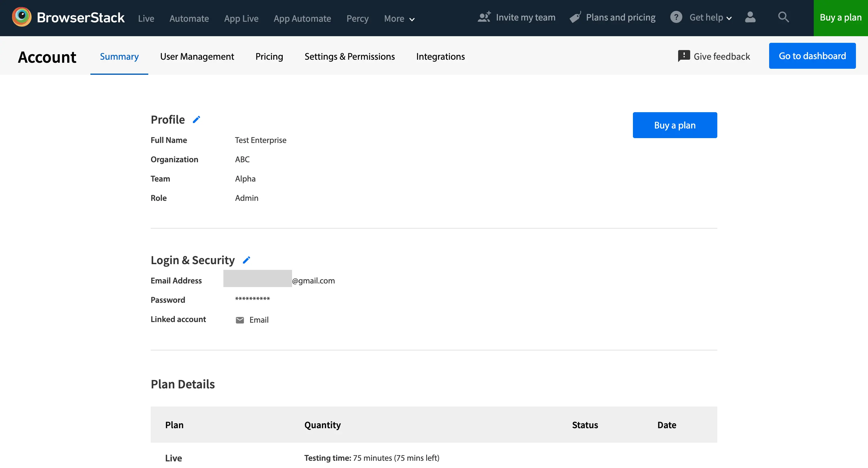Click the email envelope icon next to Linked account
Image resolution: width=868 pixels, height=468 pixels.
coord(240,320)
